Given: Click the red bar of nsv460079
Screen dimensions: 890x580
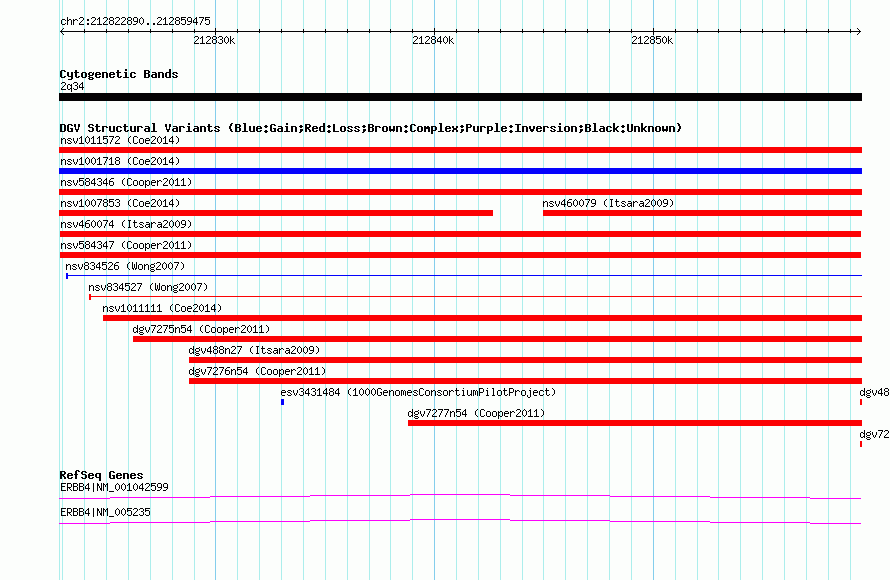Looking at the screenshot, I should [x=702, y=213].
